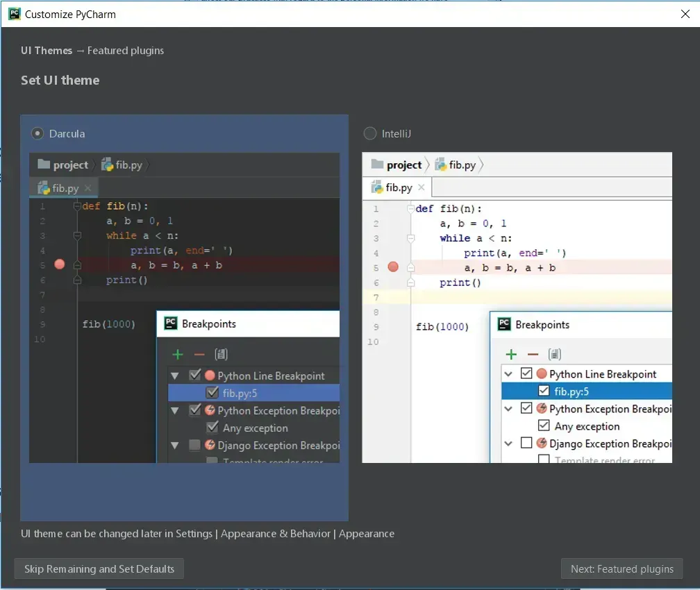Click PyCharm icon in Darcula Breakpoints title
This screenshot has width=700, height=590.
171,323
